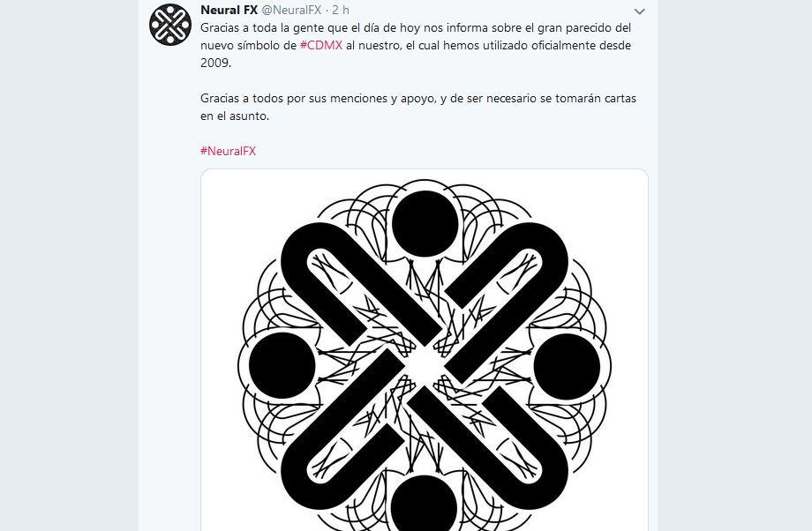Click the center crossing of the logo bands
Screen dimensions: 812x531
(x=425, y=365)
